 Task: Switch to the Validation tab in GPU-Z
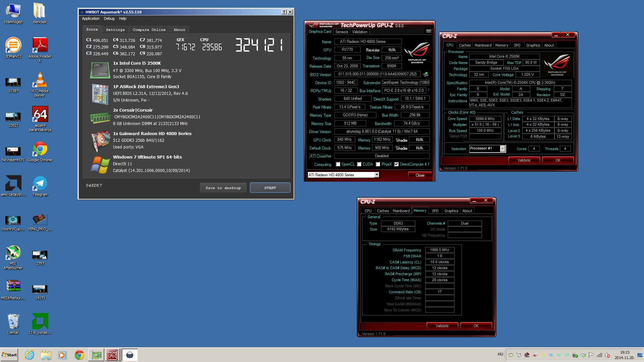[360, 32]
